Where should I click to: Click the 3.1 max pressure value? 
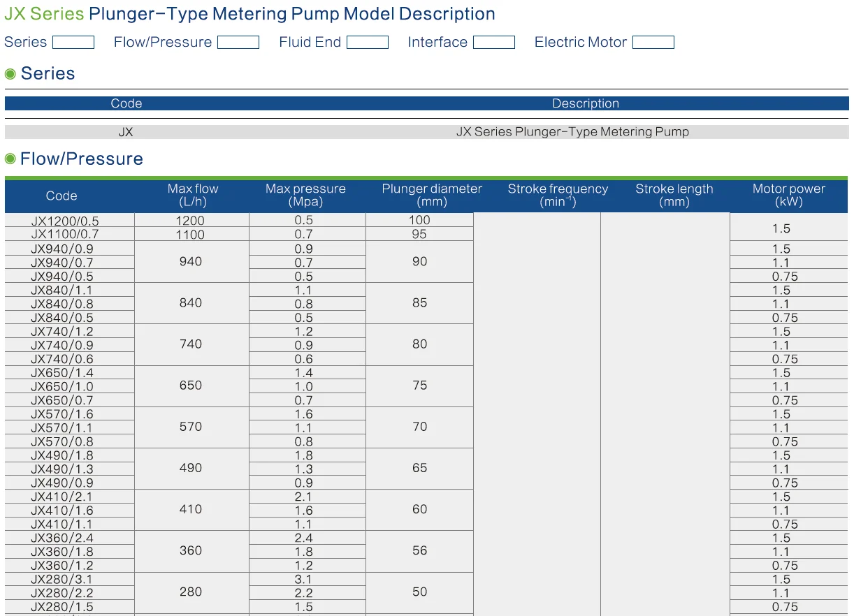pyautogui.click(x=304, y=579)
